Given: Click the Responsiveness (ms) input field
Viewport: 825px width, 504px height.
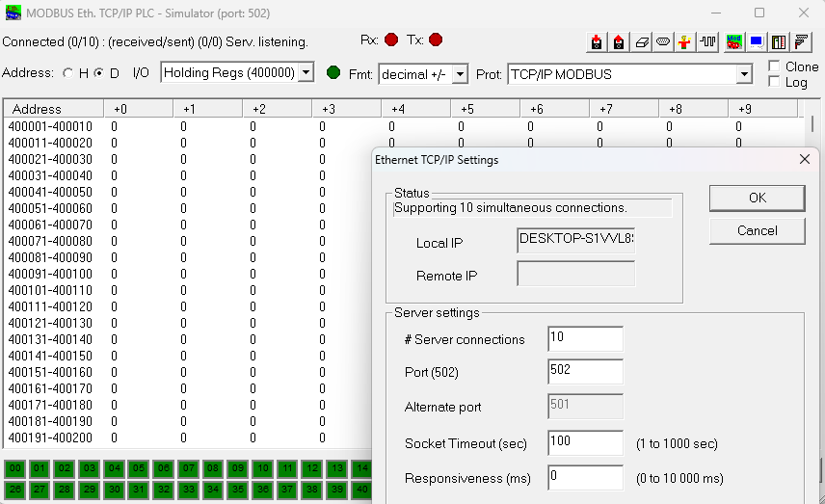Looking at the screenshot, I should coord(585,478).
